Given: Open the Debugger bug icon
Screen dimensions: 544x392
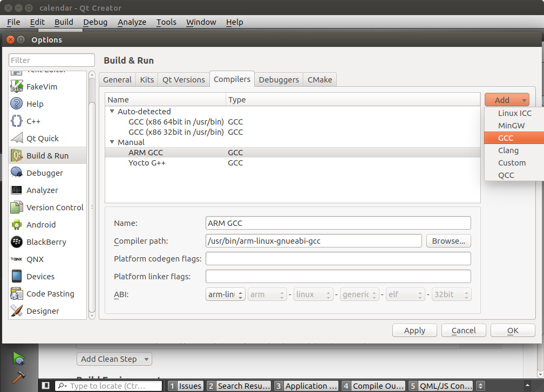Looking at the screenshot, I should click(x=17, y=173).
